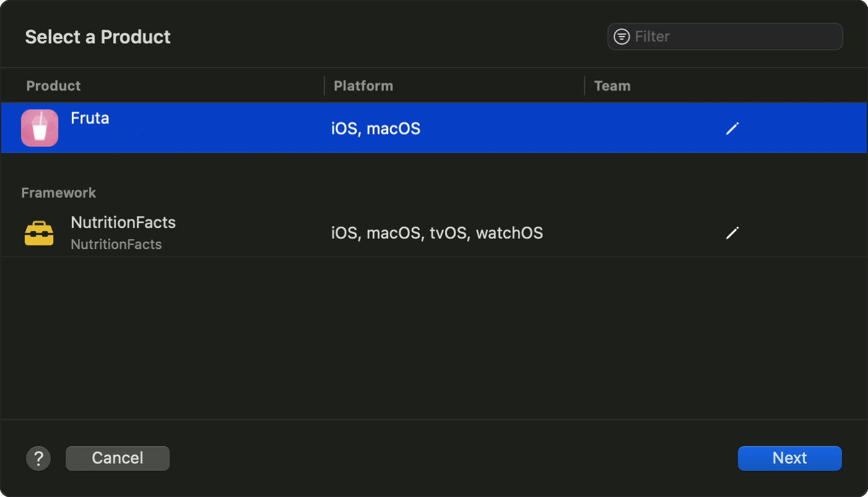
Task: Click the pencil edit icon in Fruta row
Action: (732, 129)
